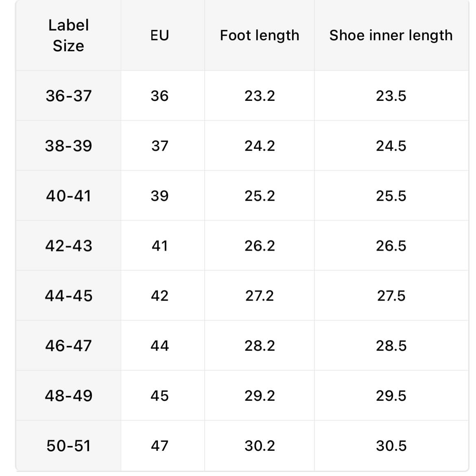476x476 pixels.
Task: Choose the 46-47 label size cell
Action: (x=69, y=345)
